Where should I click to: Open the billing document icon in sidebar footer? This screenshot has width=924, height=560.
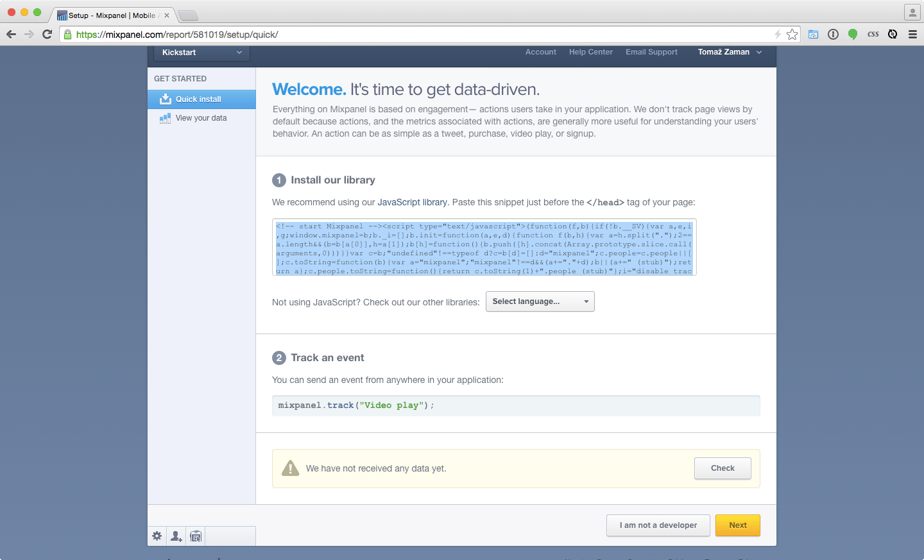(x=196, y=536)
